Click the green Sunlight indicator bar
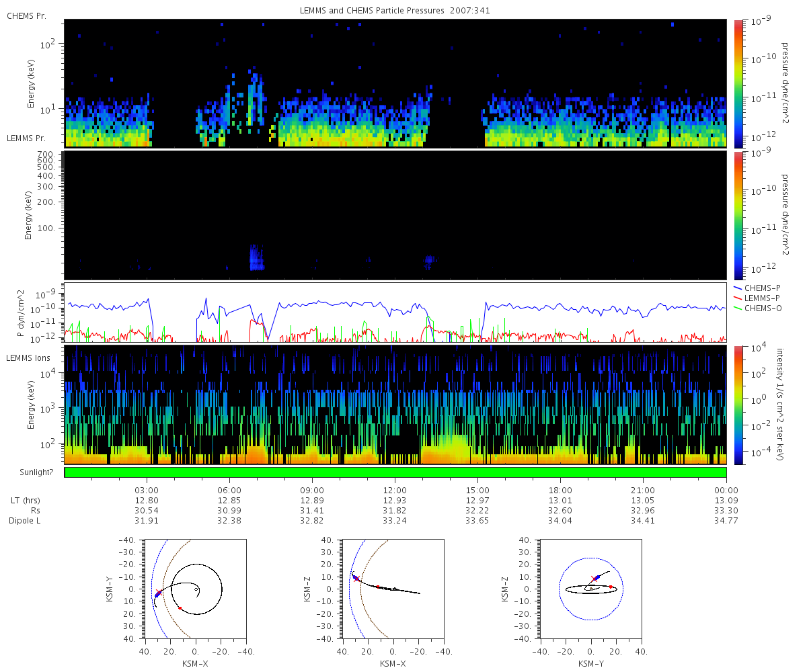The image size is (807, 672). point(395,472)
